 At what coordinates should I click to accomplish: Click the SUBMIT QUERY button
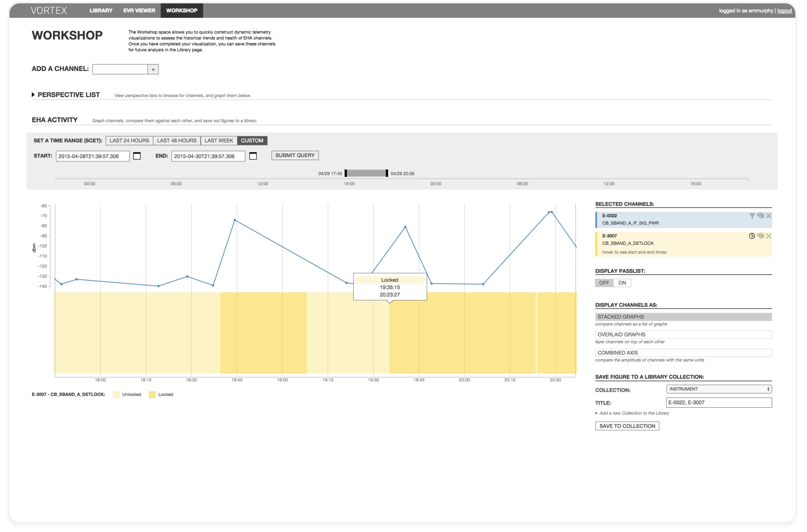pyautogui.click(x=295, y=155)
